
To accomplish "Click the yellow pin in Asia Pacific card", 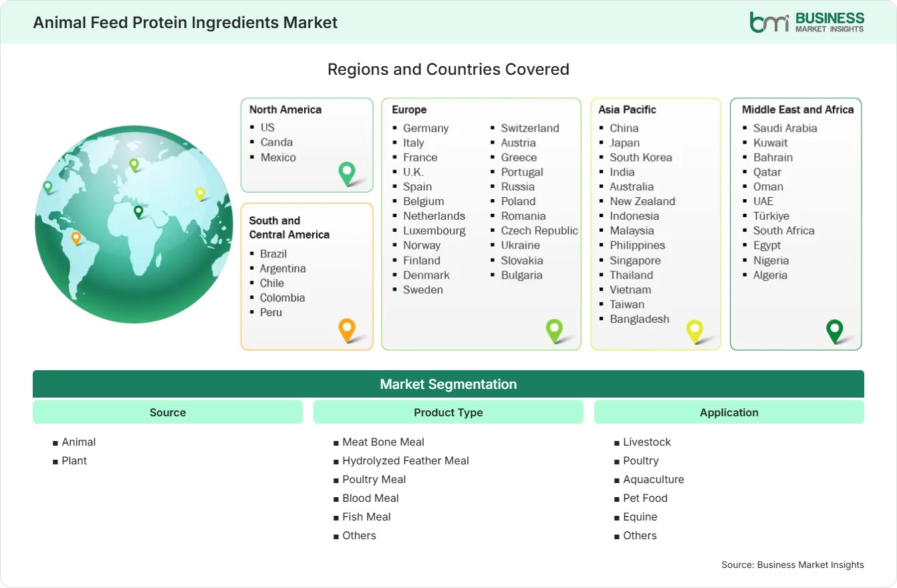I will click(695, 331).
